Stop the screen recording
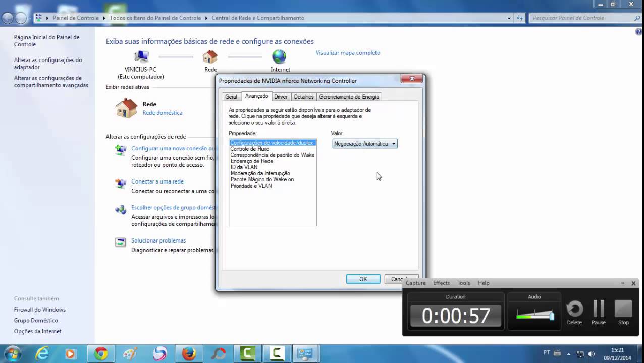 [623, 313]
